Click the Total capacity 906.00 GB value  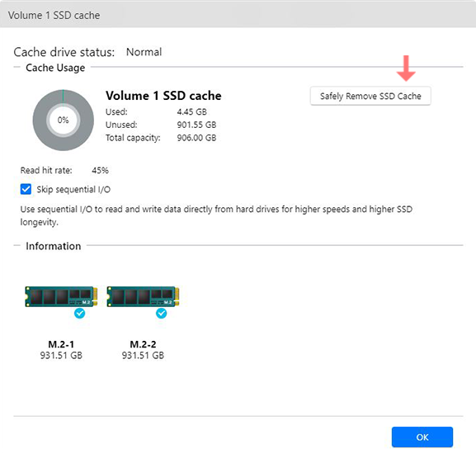tap(196, 138)
